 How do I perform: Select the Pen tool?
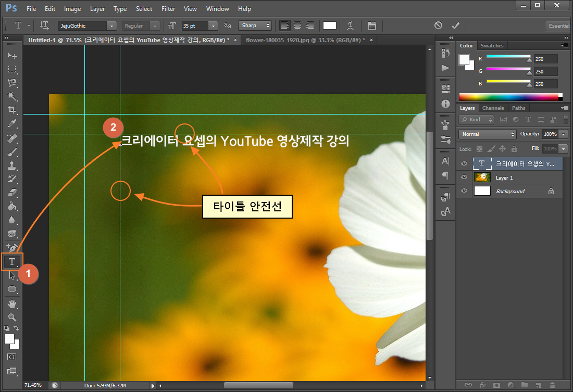[x=11, y=248]
